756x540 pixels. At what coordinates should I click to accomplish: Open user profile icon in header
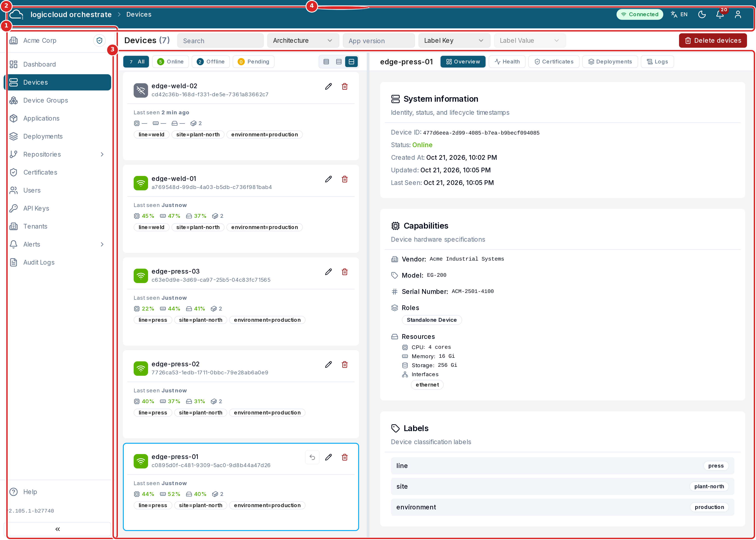(x=738, y=14)
